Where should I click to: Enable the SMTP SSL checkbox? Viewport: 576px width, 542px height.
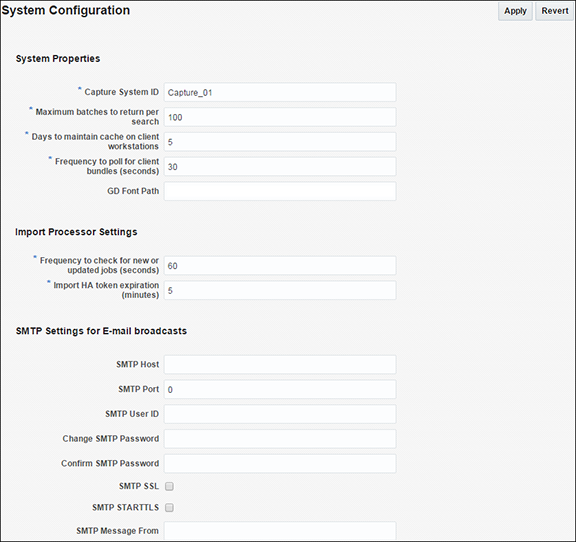169,487
